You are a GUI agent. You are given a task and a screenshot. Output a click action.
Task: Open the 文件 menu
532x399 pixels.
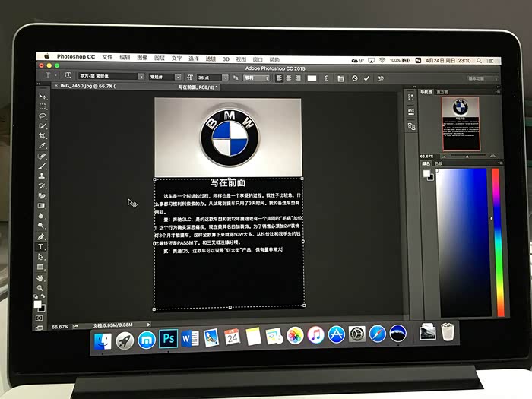click(107, 57)
